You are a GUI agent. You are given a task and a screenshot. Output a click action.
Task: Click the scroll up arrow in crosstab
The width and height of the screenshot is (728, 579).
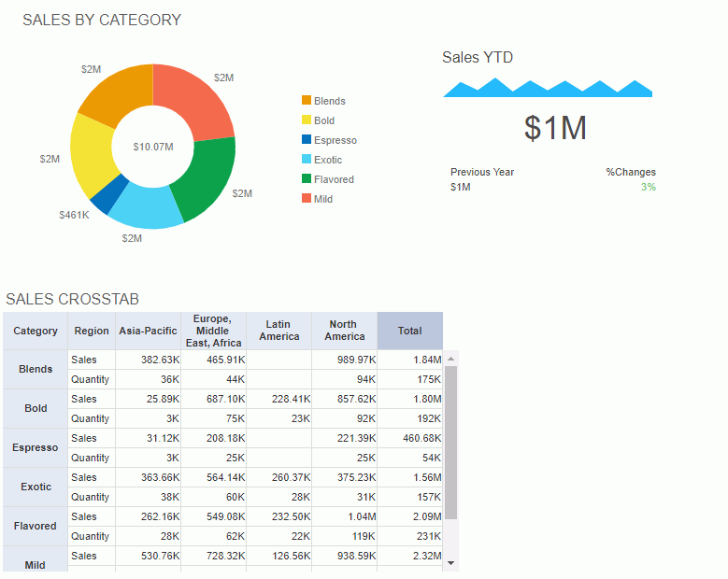[451, 358]
